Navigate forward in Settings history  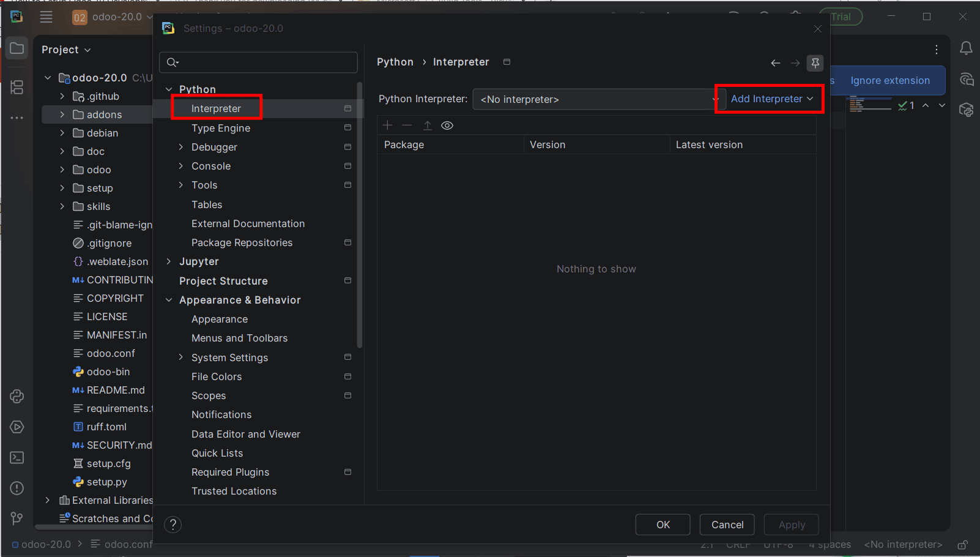pos(795,63)
